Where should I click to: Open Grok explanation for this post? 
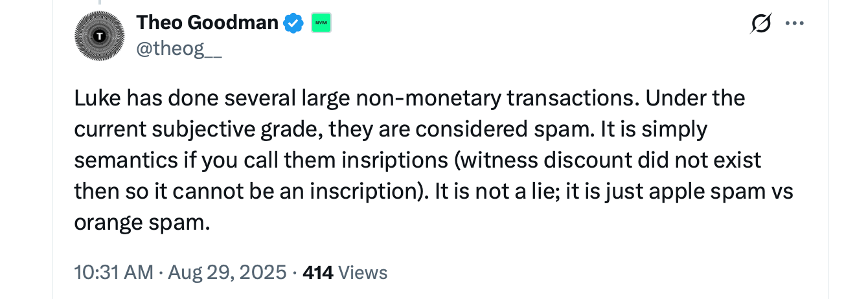[761, 24]
